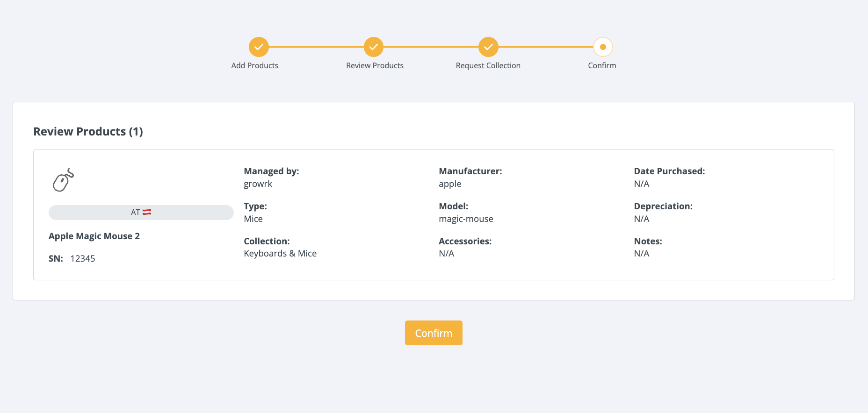Click the Austria flag icon

tap(147, 212)
